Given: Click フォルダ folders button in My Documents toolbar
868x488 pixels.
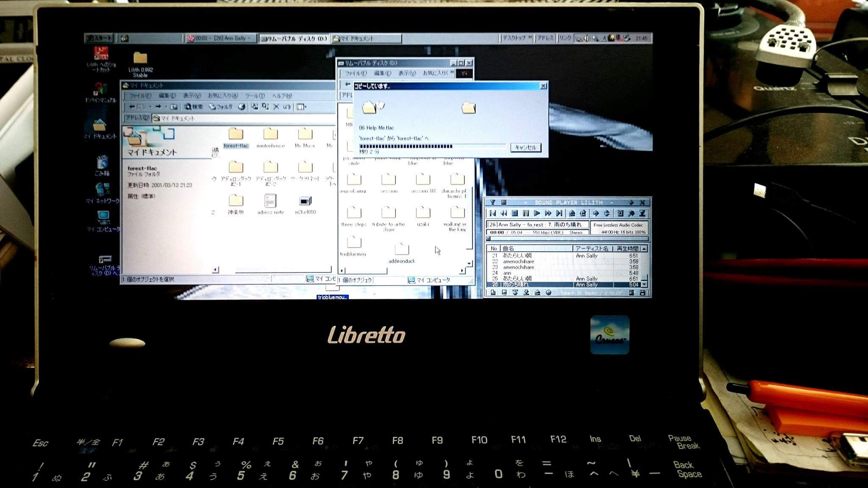Looking at the screenshot, I should 221,107.
